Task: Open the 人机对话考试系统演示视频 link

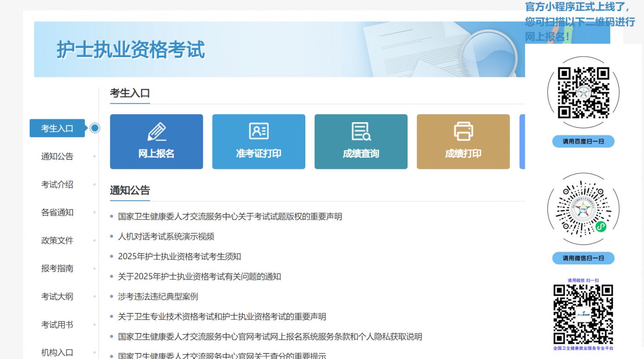Action: pos(166,237)
